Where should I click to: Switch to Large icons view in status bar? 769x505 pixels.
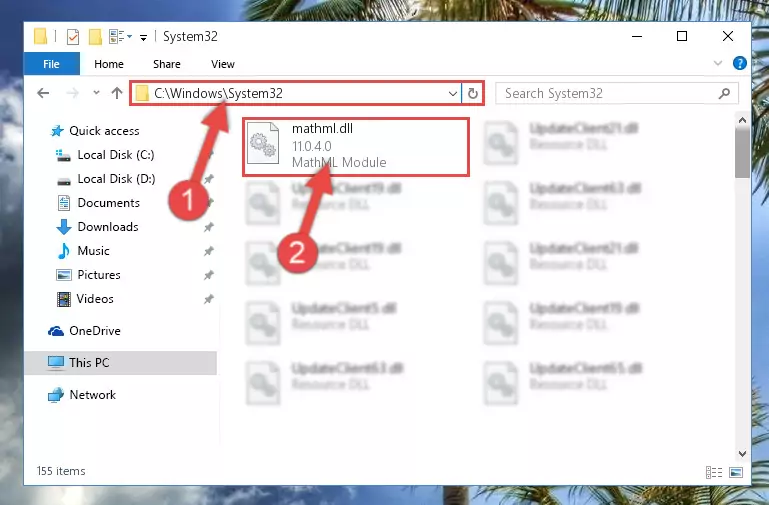[736, 472]
